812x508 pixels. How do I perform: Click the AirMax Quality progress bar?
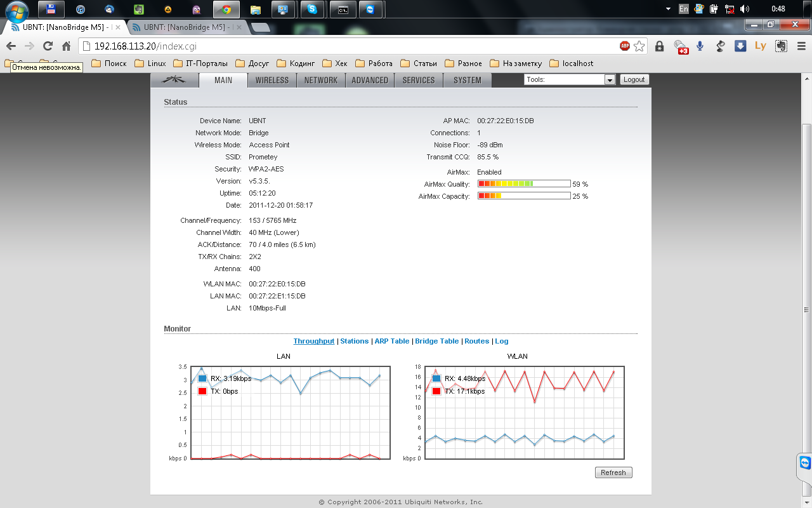click(524, 184)
